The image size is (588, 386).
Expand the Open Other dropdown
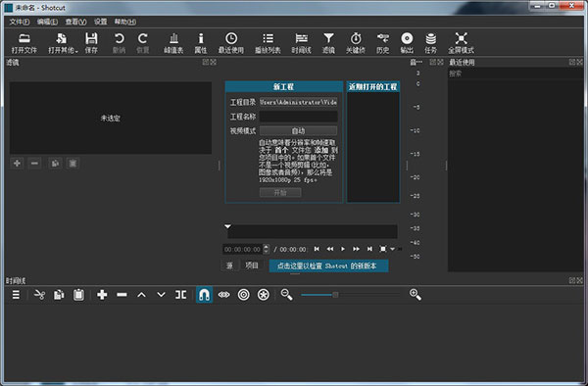pyautogui.click(x=63, y=43)
